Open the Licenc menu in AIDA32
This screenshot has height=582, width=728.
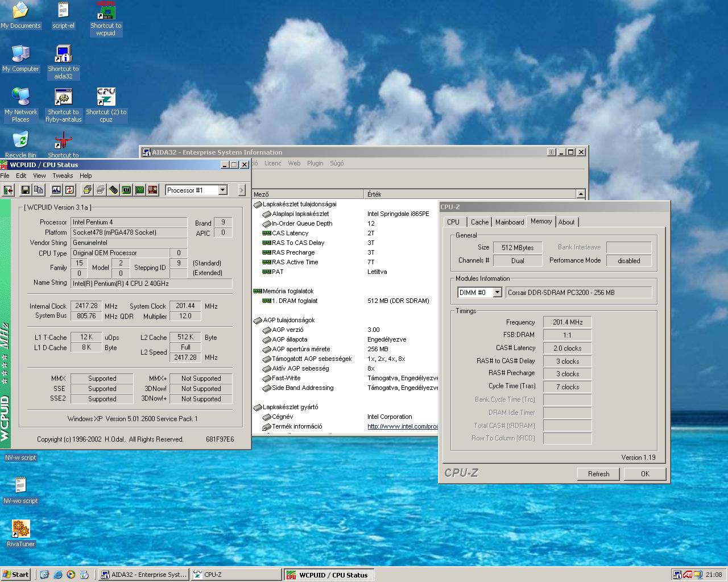(x=272, y=163)
